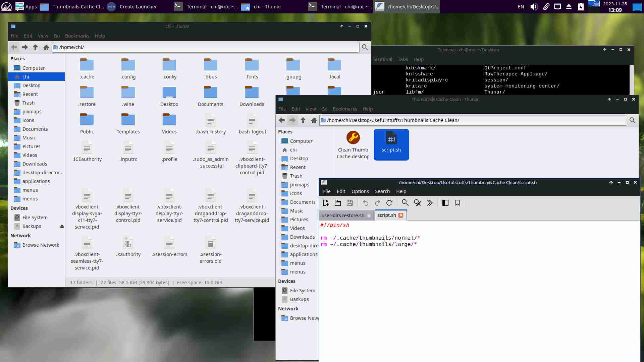The width and height of the screenshot is (644, 362).
Task: Click search icon in chi Thunar window
Action: pos(365,47)
